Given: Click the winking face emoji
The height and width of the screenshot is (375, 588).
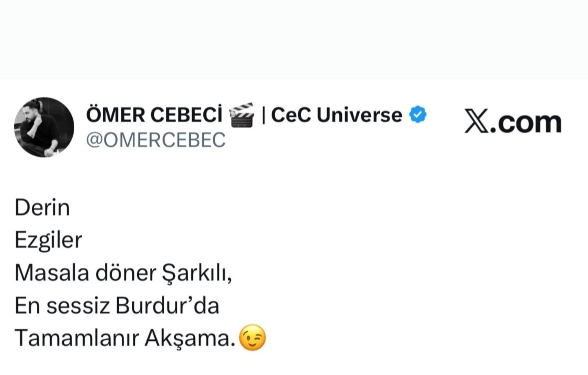Looking at the screenshot, I should tap(253, 338).
